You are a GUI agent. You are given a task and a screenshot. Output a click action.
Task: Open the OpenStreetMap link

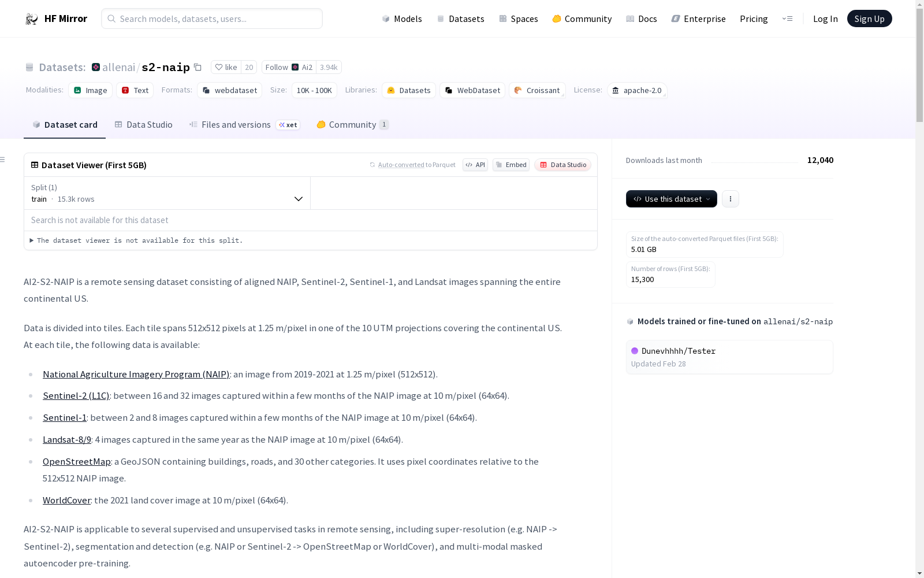[x=76, y=461]
